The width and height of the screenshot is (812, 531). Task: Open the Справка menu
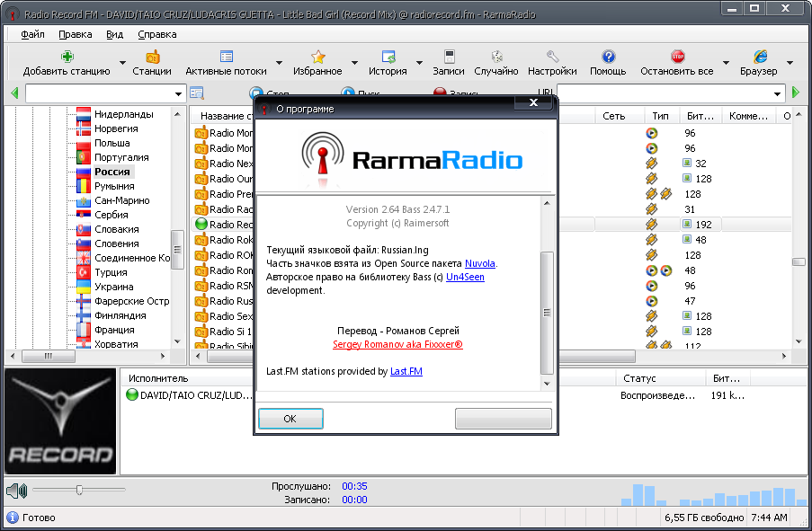coord(157,34)
